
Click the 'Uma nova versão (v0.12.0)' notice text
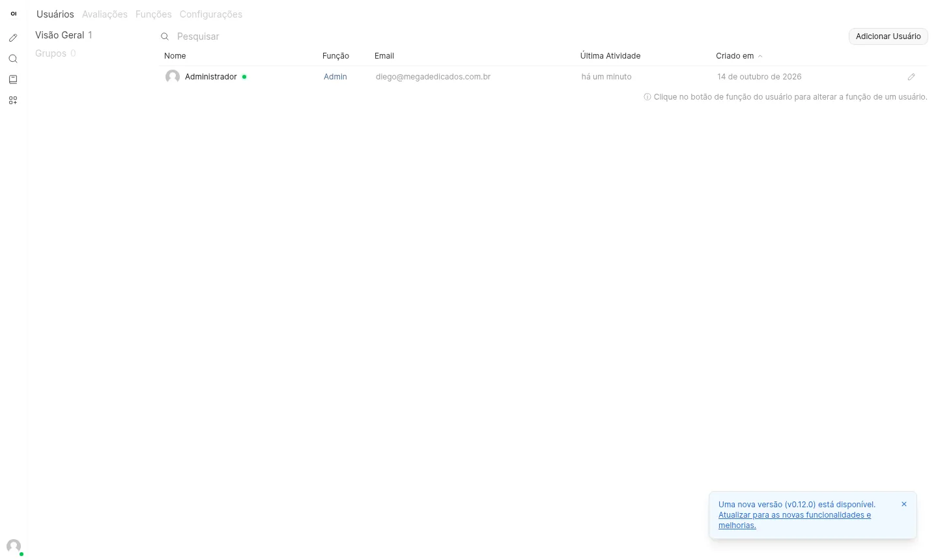797,505
